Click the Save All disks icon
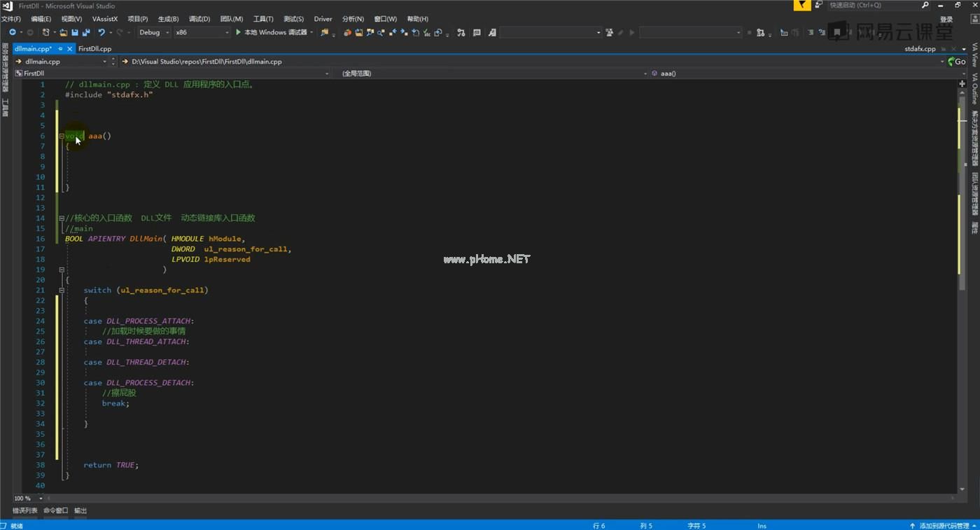 coord(86,32)
